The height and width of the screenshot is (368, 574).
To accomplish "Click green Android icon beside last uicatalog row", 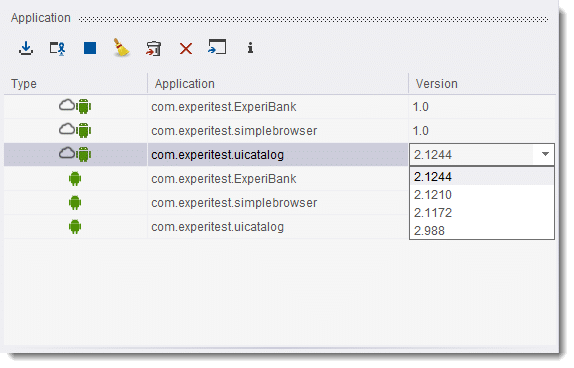I will (75, 227).
